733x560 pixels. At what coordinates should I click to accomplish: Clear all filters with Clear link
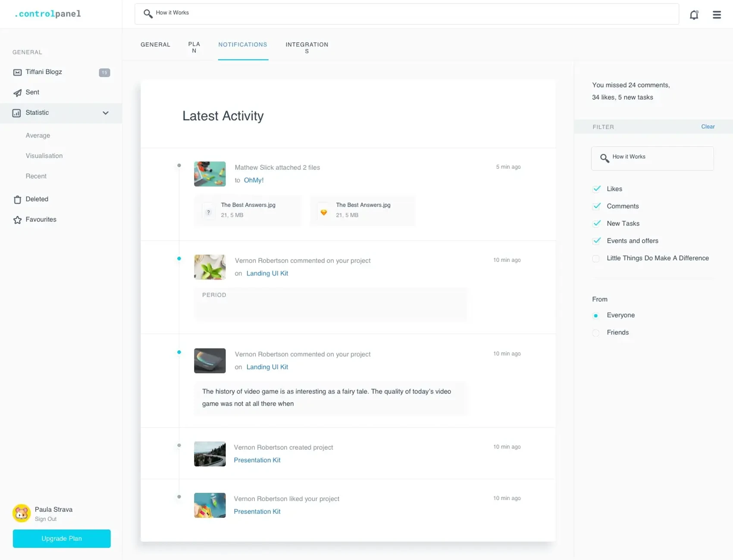708,127
